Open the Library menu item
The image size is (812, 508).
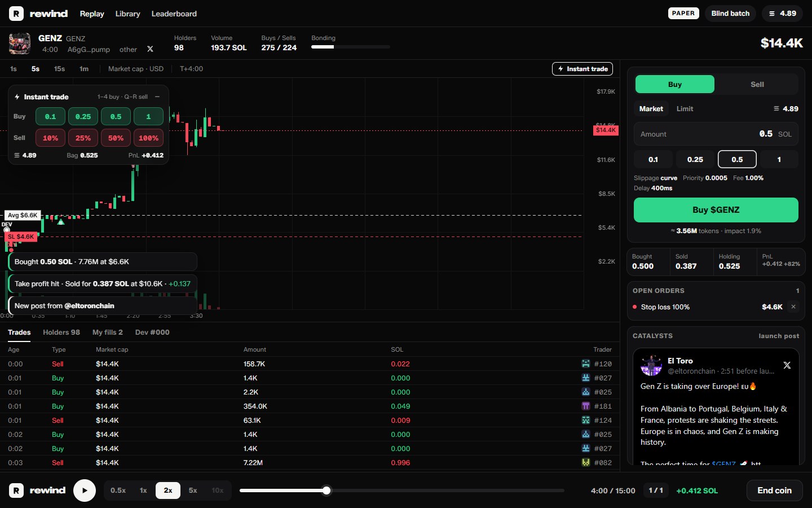point(127,14)
